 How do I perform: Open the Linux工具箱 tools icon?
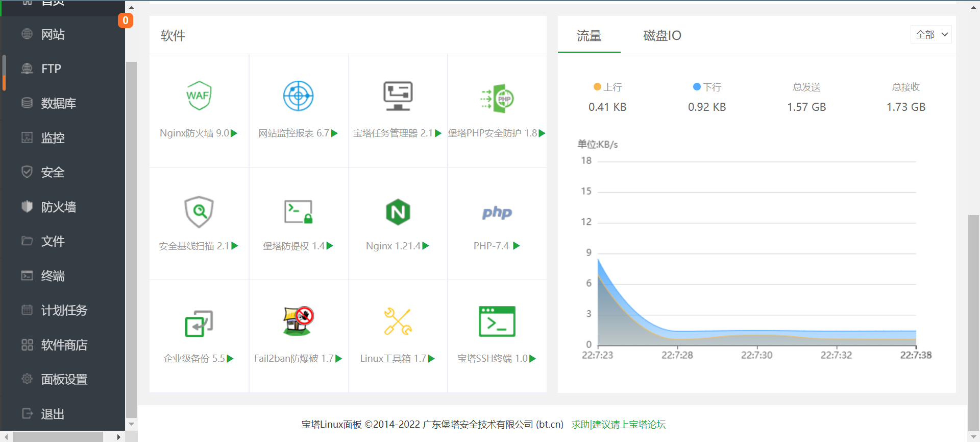tap(398, 321)
